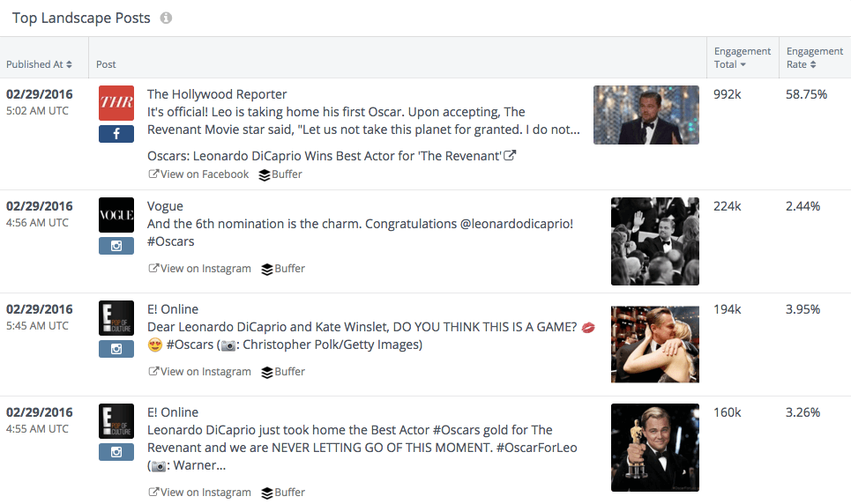
Task: Click the 224k engagement total
Action: tap(728, 206)
